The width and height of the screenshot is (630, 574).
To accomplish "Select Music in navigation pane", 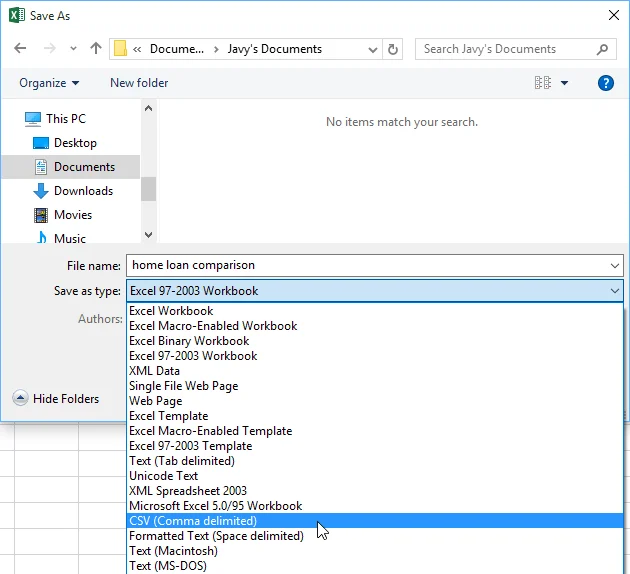I will coord(61,238).
